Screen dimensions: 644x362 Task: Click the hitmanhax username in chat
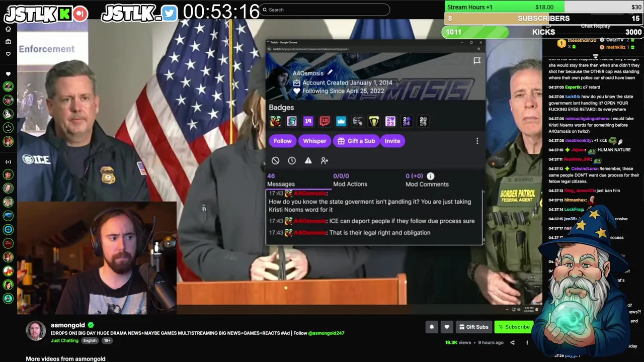coord(576,200)
